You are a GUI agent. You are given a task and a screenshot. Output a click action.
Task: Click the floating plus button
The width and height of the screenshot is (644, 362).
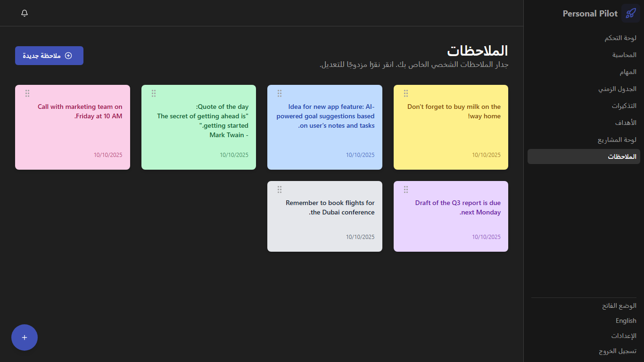pyautogui.click(x=25, y=337)
